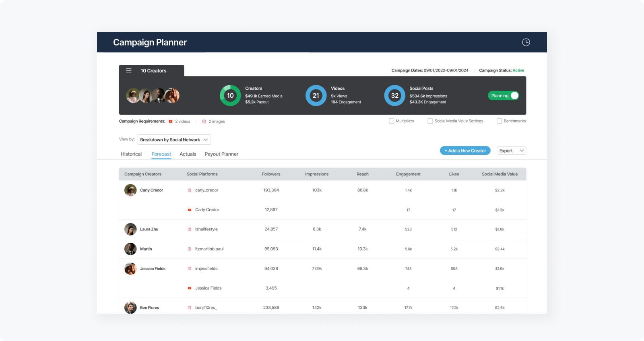Image resolution: width=644 pixels, height=341 pixels.
Task: Click Add a New Creator button
Action: coord(465,151)
